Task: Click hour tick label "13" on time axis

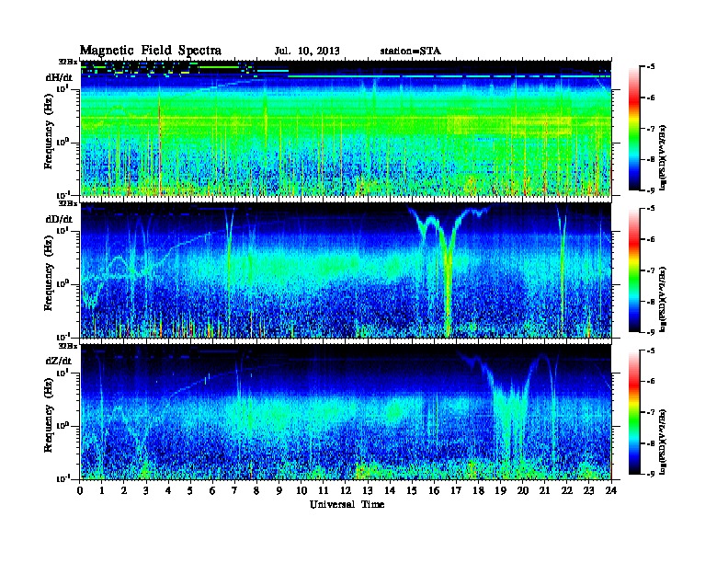Action: click(x=368, y=491)
